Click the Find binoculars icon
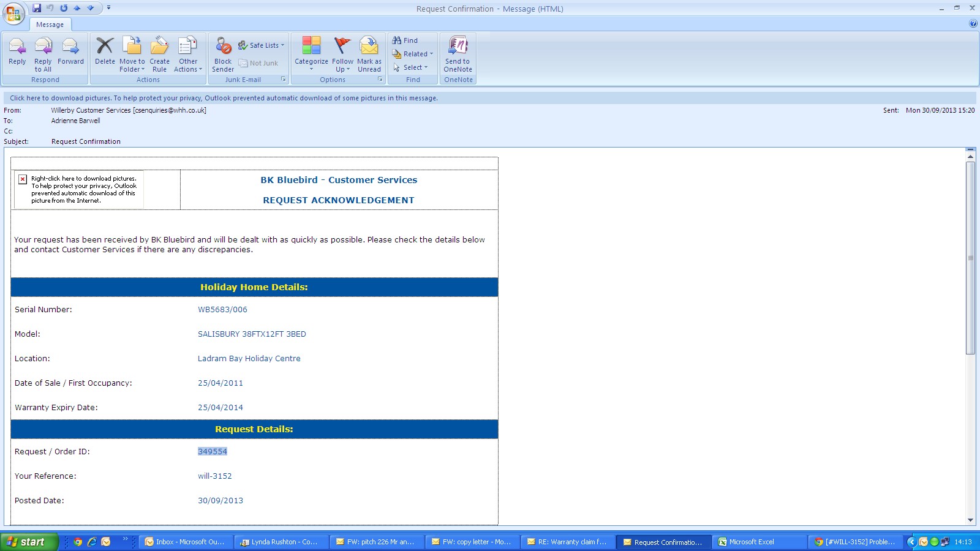 click(405, 40)
